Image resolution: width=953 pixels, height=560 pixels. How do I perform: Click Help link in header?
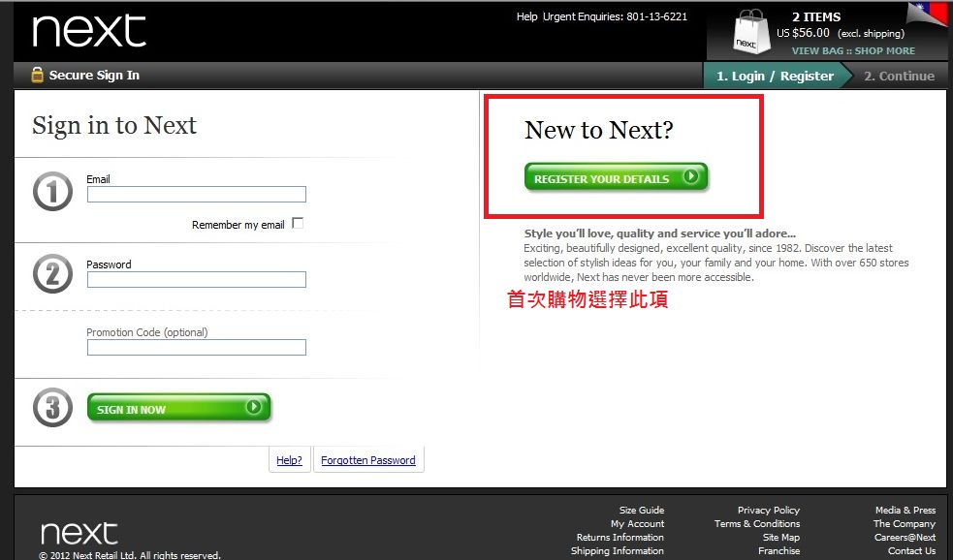527,16
